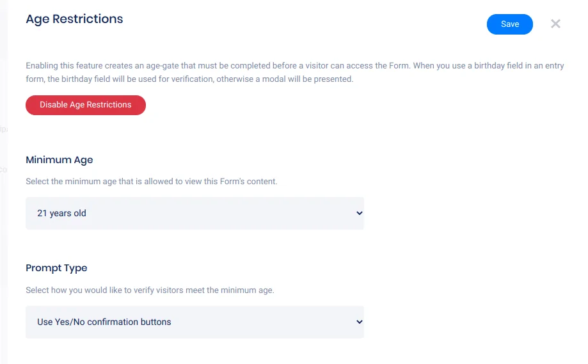Disable Age Restrictions with the red button

86,105
